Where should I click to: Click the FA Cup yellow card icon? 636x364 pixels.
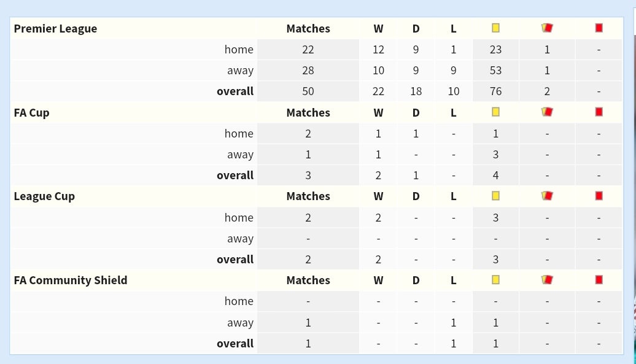pyautogui.click(x=495, y=112)
